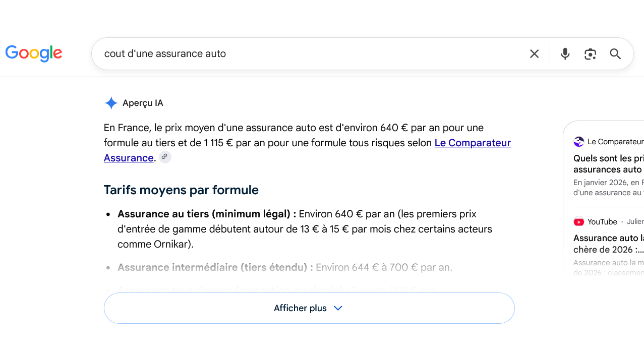Click the Aperçu IA label
644x352 pixels.
[x=143, y=103]
